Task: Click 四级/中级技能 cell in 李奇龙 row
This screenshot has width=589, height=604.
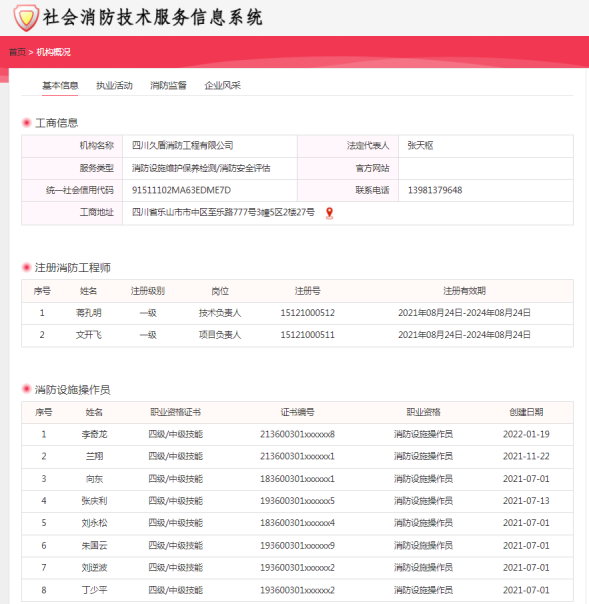Action: coord(176,435)
